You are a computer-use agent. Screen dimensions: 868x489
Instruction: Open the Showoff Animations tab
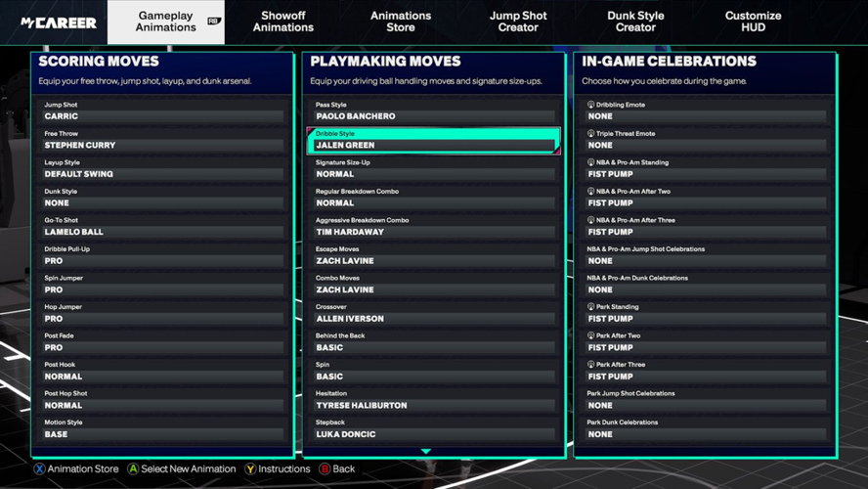[x=282, y=22]
